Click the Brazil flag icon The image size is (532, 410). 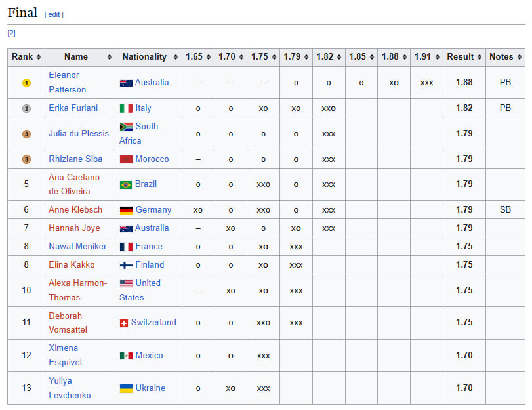click(126, 185)
